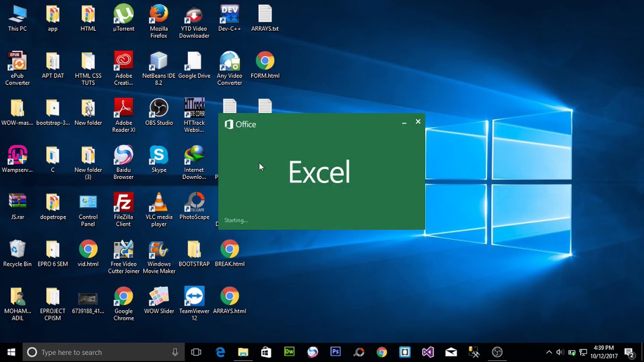Open network status tray icon
This screenshot has width=644, height=362.
(584, 352)
